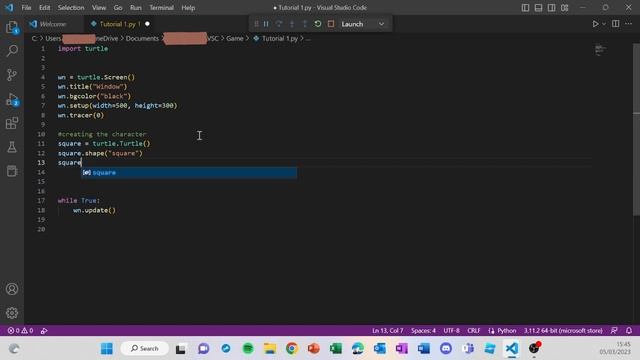Open the Go menu
Screen dimensions: 640x360
118,8
